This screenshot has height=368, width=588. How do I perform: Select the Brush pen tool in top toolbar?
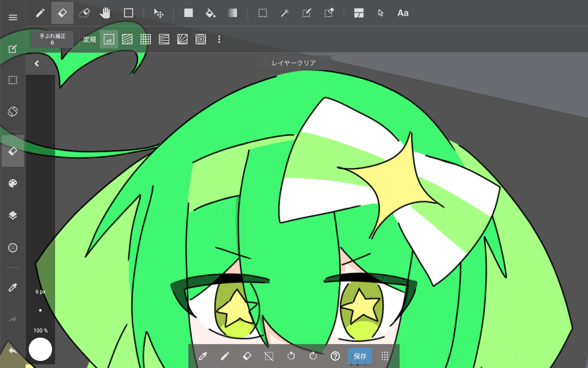[x=40, y=13]
